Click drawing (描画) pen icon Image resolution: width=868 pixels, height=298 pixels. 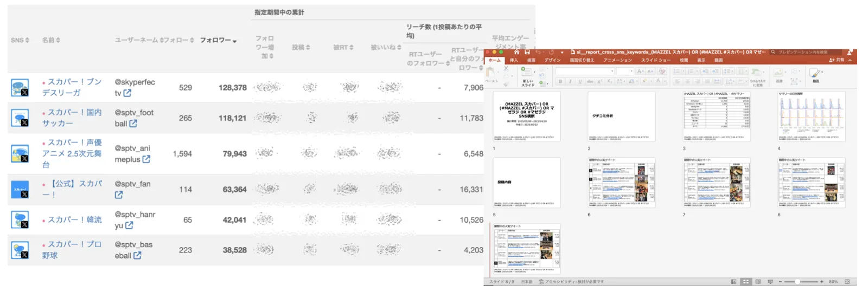pos(815,73)
